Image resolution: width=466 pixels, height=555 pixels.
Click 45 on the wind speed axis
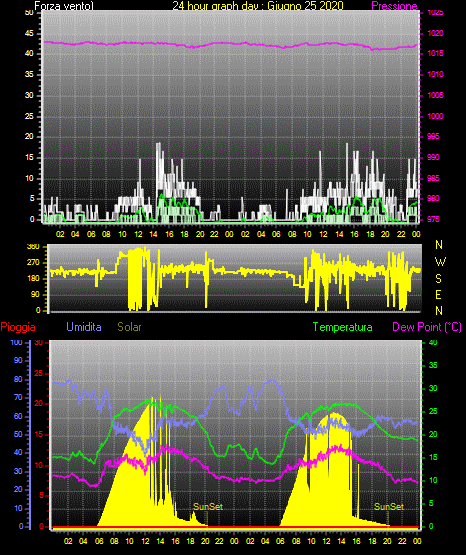pos(29,33)
